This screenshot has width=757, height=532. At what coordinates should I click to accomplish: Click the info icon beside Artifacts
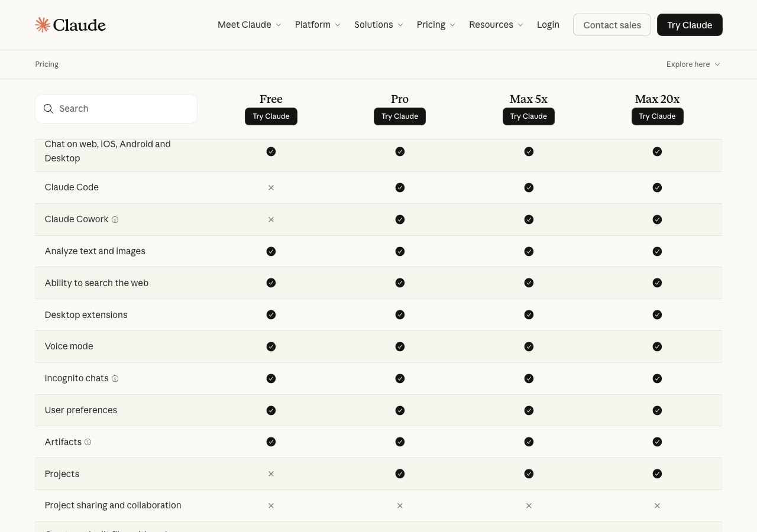tap(88, 442)
